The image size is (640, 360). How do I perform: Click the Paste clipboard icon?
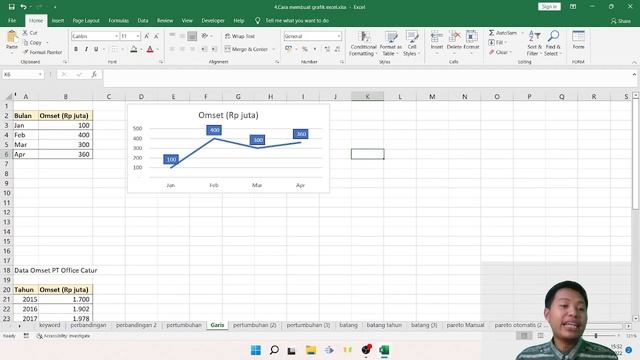click(x=12, y=37)
